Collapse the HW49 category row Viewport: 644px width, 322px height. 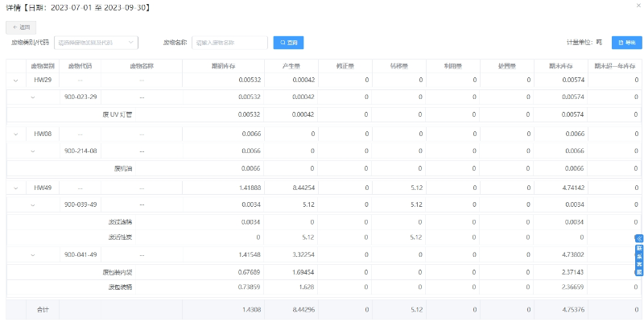pos(15,188)
